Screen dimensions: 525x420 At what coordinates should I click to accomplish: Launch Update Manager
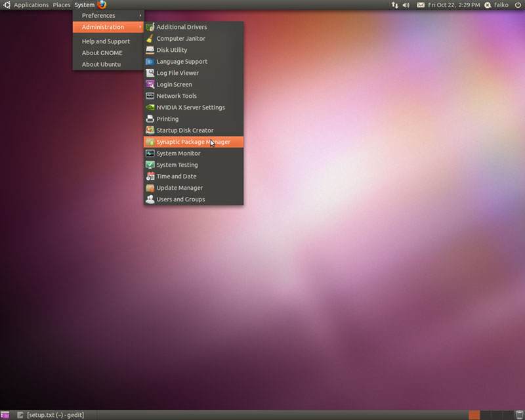point(194,188)
